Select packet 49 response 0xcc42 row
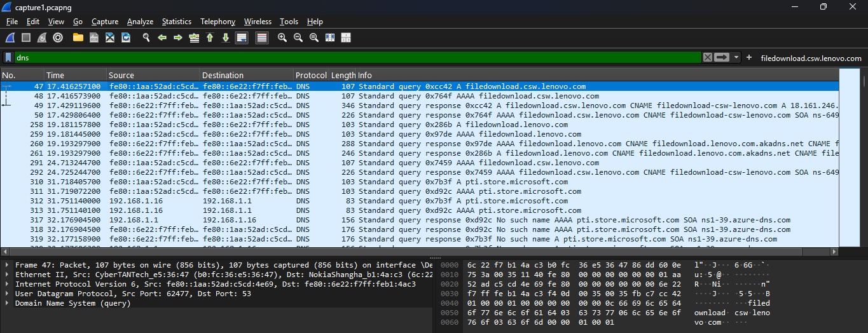868x333 pixels. (420, 105)
